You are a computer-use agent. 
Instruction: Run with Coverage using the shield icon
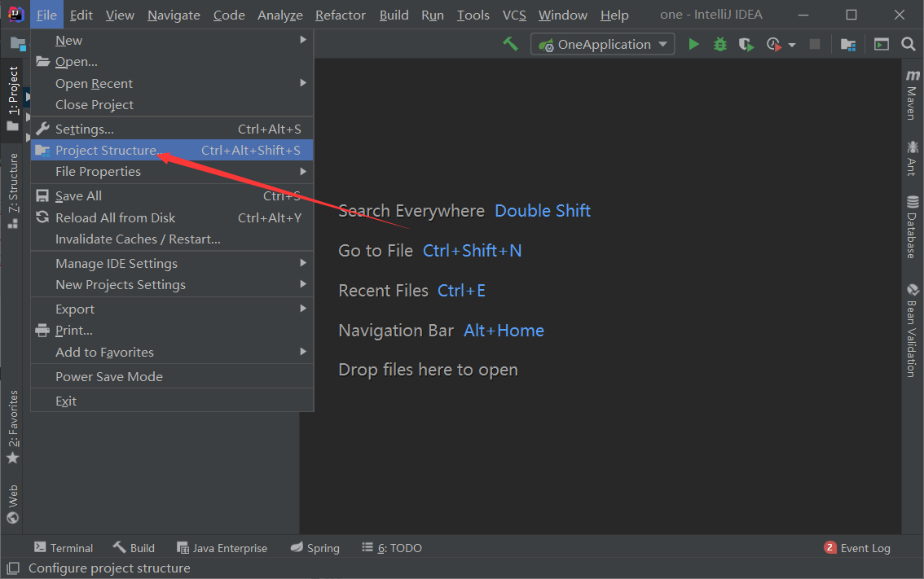746,44
